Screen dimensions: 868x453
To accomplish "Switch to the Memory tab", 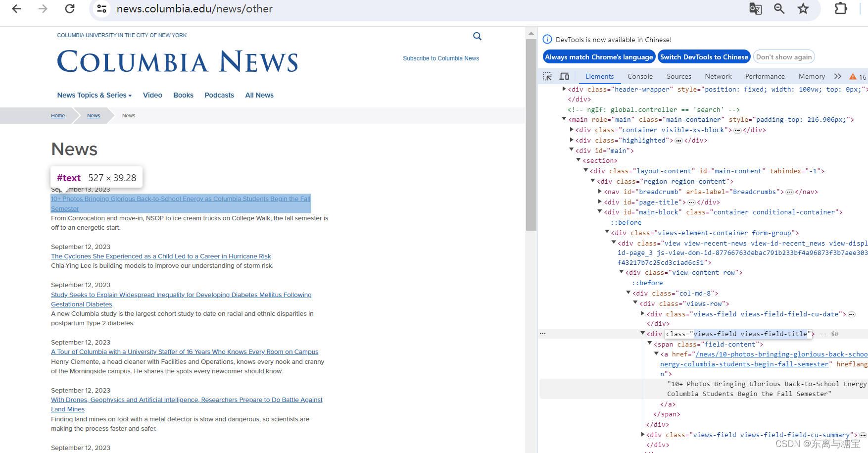I will click(x=812, y=76).
